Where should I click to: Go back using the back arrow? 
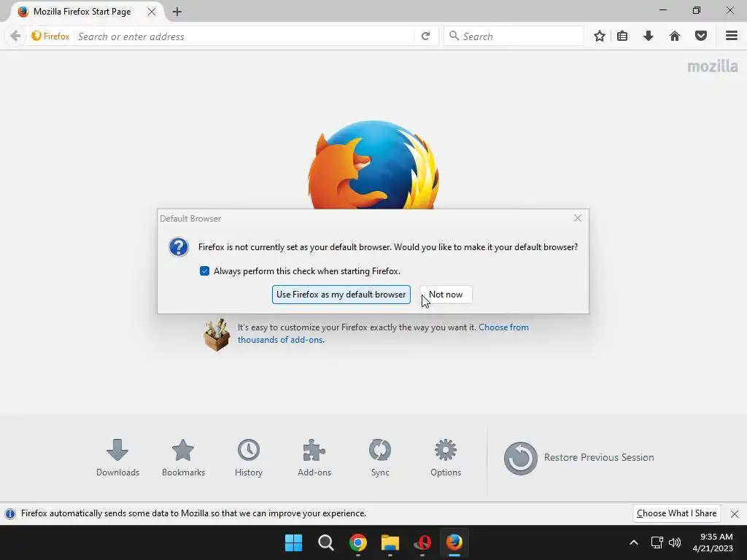(x=15, y=36)
